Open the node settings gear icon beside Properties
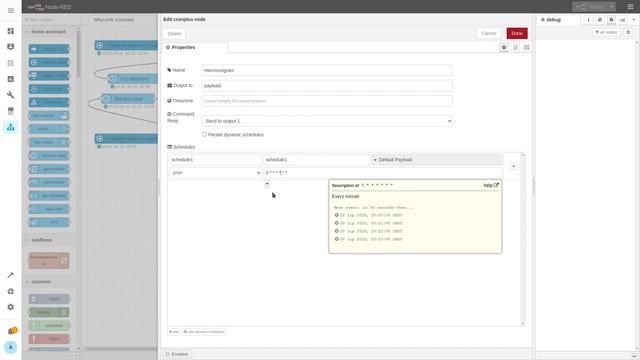The height and width of the screenshot is (360, 640). [x=504, y=47]
